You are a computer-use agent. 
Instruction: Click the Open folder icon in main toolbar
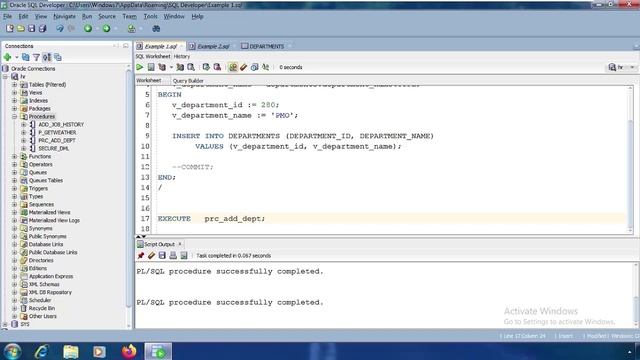pos(21,29)
